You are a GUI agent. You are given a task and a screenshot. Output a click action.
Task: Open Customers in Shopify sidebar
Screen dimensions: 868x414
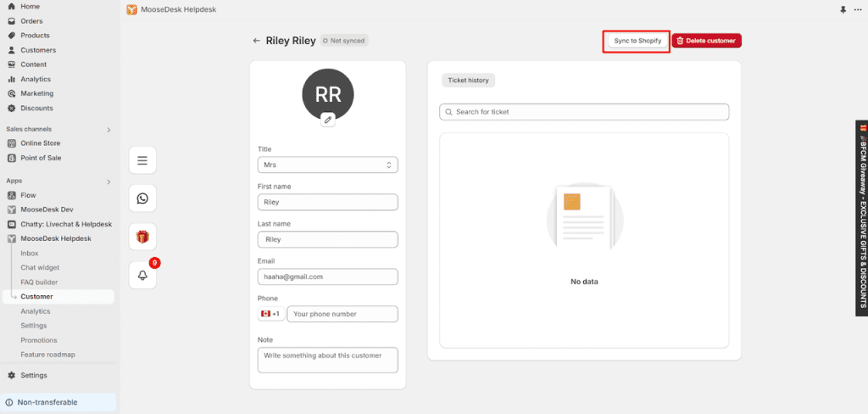tap(38, 50)
